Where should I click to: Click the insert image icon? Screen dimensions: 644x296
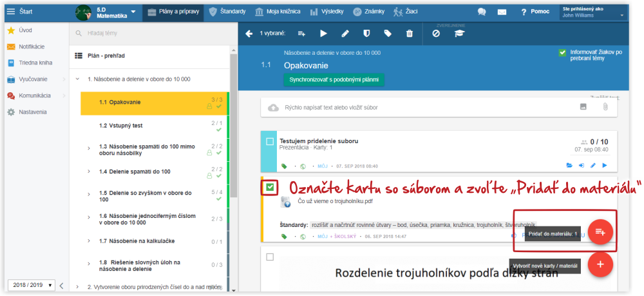(583, 107)
